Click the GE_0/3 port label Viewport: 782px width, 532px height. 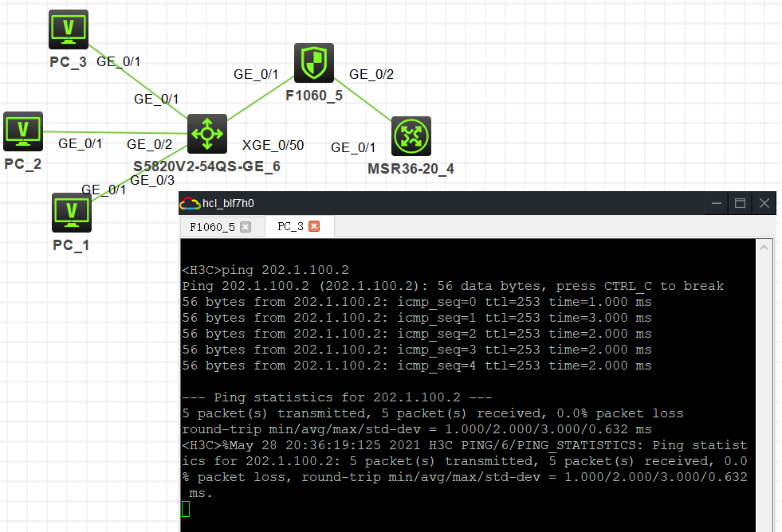point(152,180)
